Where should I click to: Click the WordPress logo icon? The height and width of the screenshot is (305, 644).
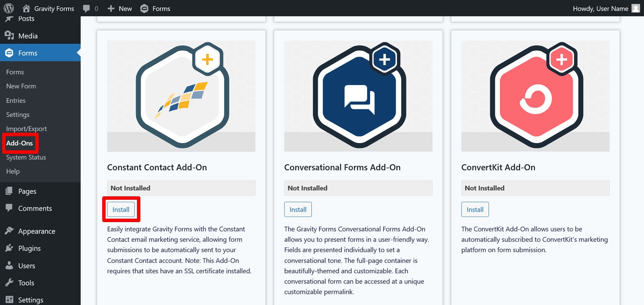click(9, 8)
